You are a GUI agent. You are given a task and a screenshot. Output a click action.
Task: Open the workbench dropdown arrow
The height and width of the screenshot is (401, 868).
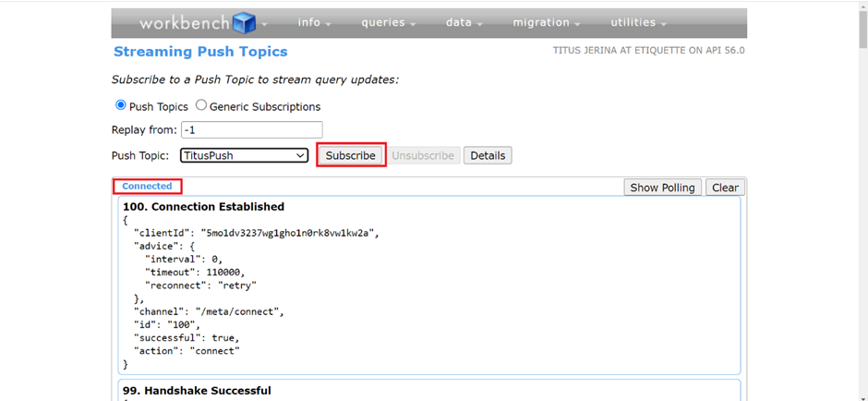[264, 24]
